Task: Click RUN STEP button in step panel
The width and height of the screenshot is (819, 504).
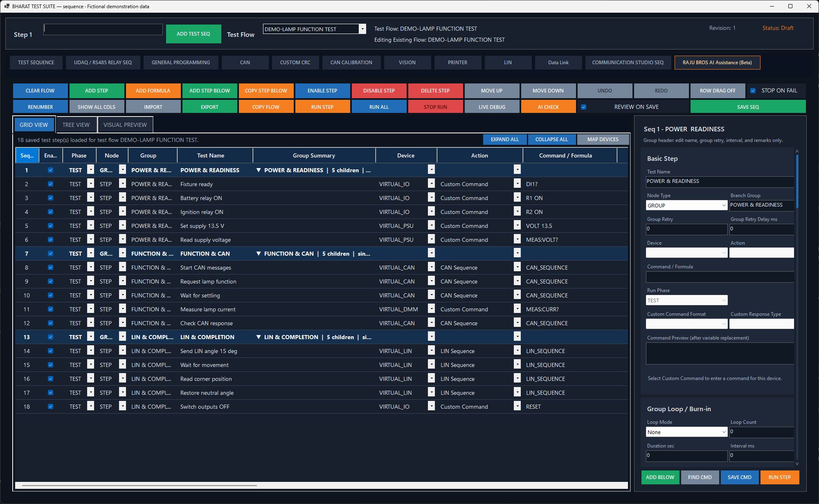Action: pyautogui.click(x=780, y=477)
